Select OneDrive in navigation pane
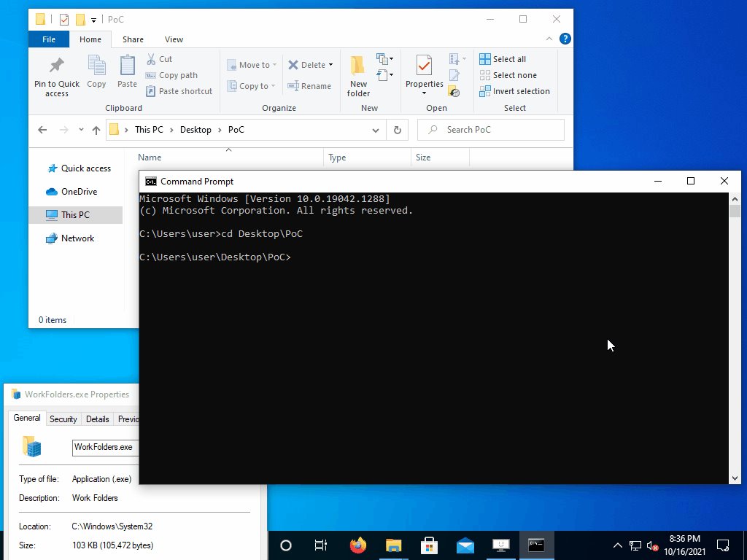 (71, 192)
